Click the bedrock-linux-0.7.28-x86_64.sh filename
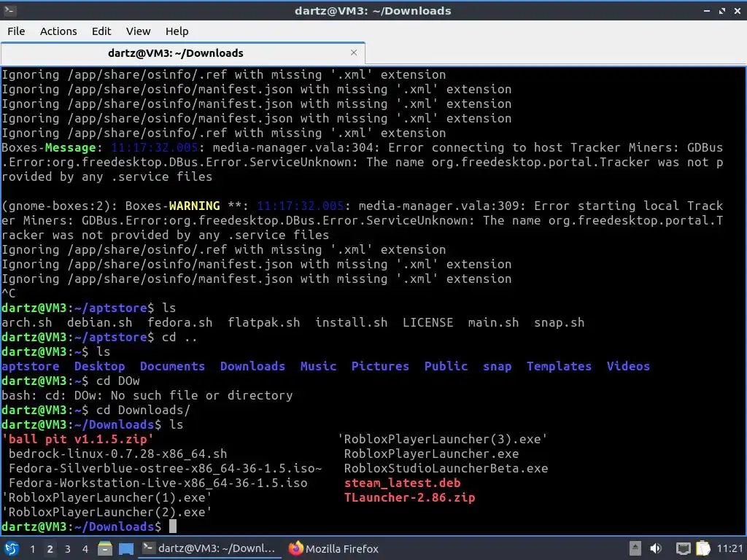This screenshot has width=747, height=560. tap(117, 454)
